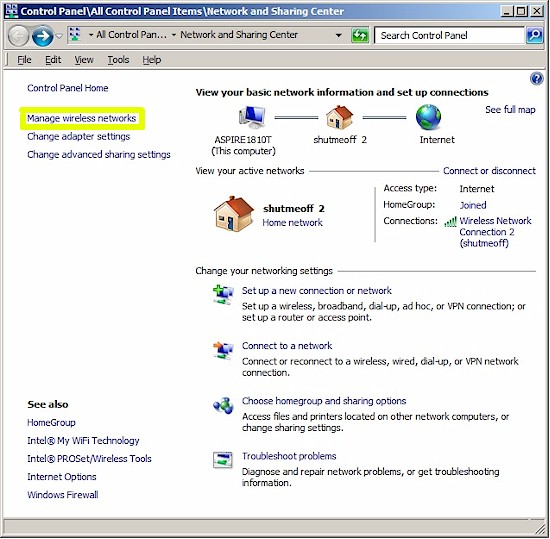Click the Back navigation arrow button

(18, 35)
